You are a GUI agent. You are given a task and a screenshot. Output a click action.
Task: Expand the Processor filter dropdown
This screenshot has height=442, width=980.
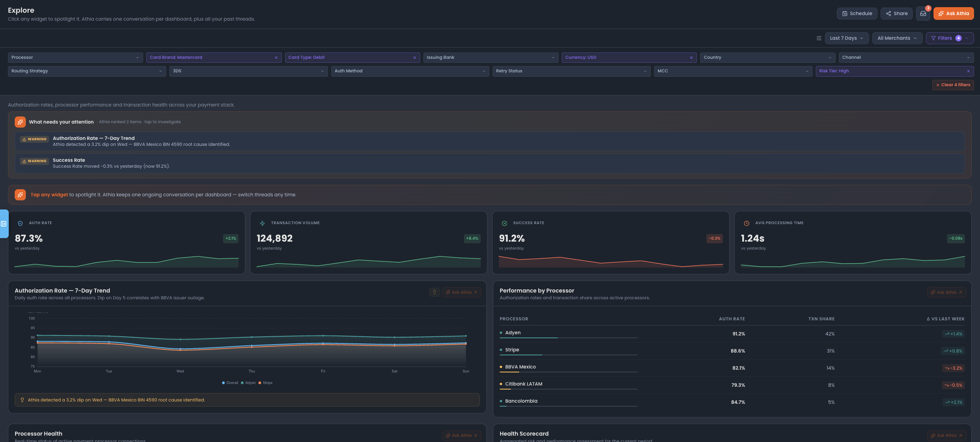click(76, 58)
